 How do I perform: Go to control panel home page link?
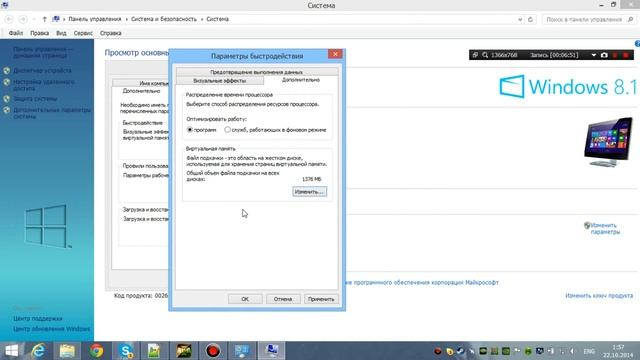pos(43,52)
